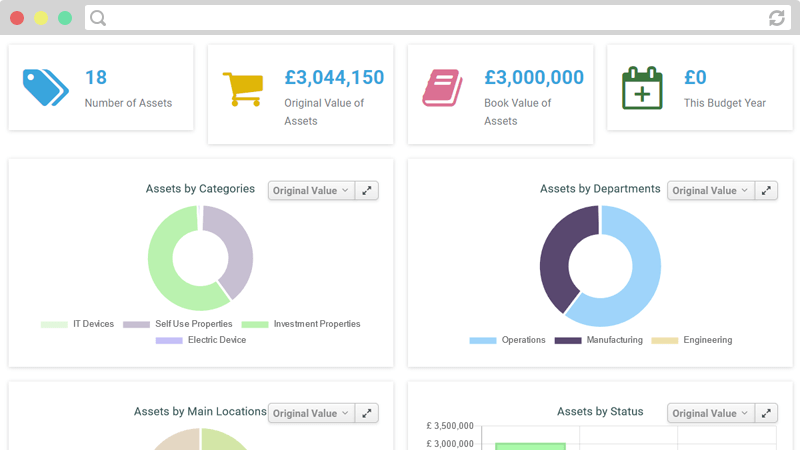Click the Original Value of Assets label

[x=324, y=112]
